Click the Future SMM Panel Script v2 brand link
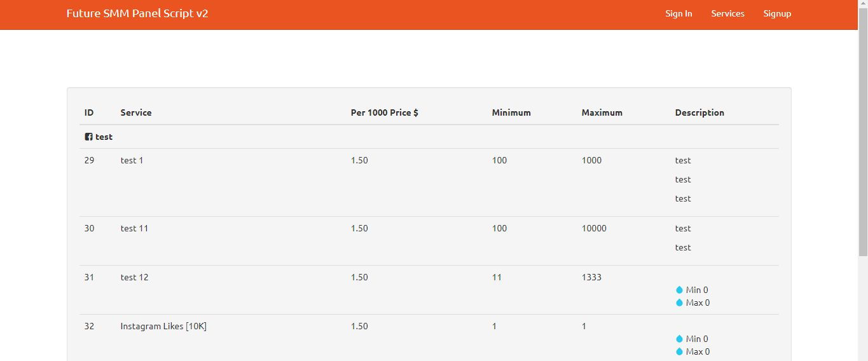The width and height of the screenshot is (868, 361). click(x=137, y=13)
